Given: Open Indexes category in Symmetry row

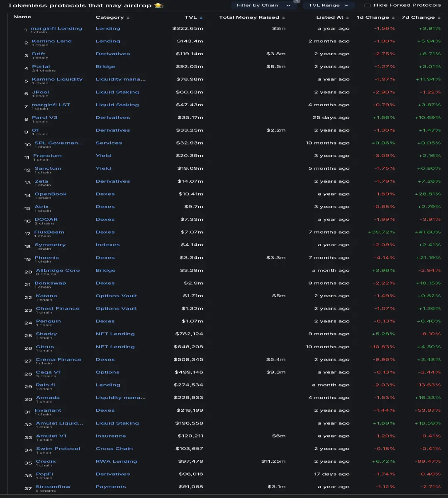Looking at the screenshot, I should tap(107, 245).
